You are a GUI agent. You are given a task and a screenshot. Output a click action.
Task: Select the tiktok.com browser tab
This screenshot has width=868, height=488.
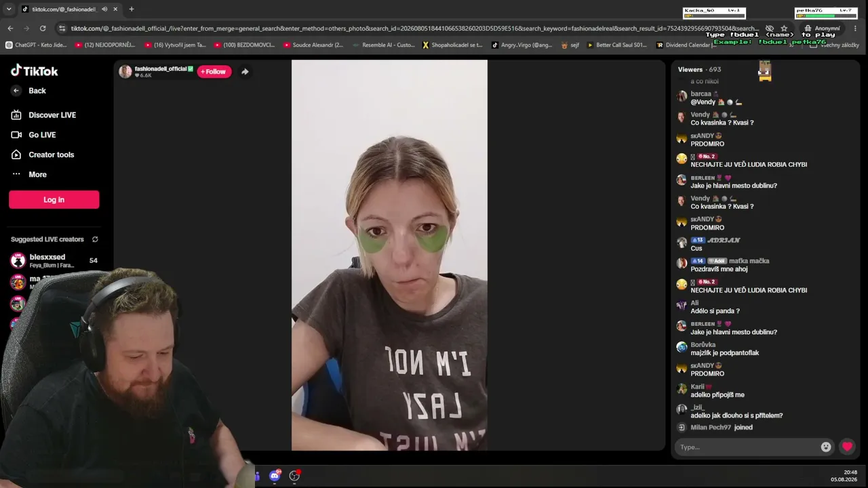(70, 9)
